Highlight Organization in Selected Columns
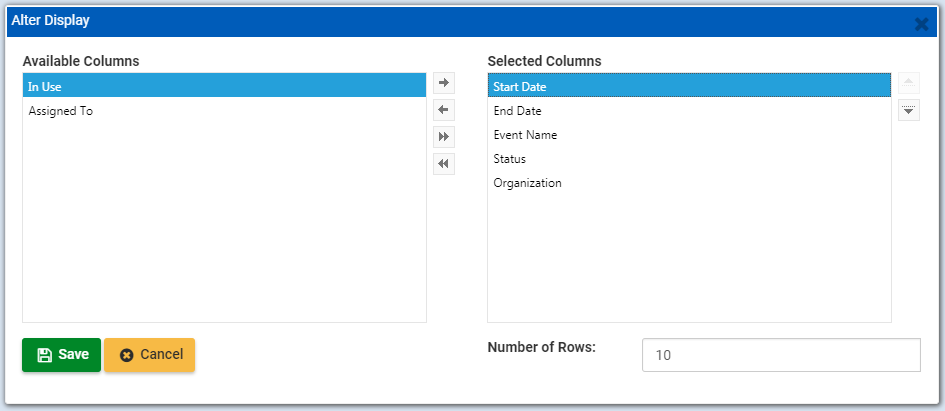This screenshot has height=411, width=945. coord(688,183)
